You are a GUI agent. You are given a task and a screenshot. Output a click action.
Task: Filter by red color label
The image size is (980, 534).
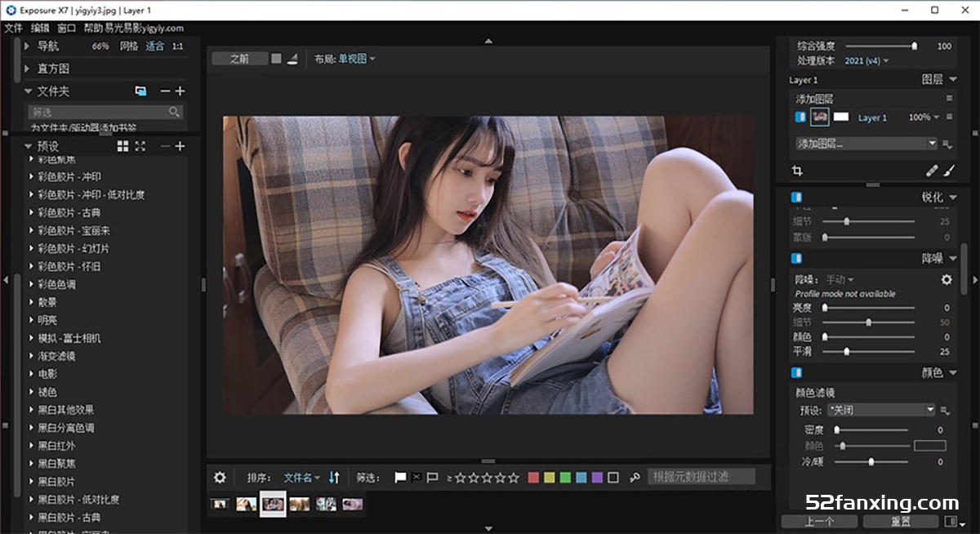click(533, 478)
